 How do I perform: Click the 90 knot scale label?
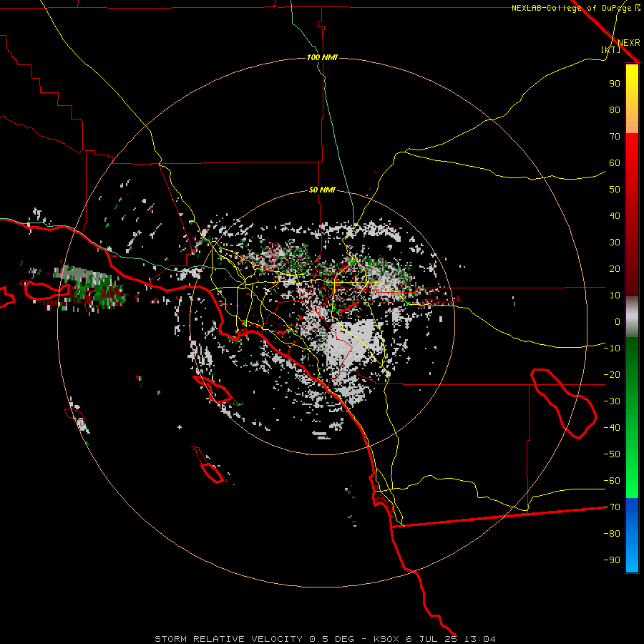(x=615, y=84)
